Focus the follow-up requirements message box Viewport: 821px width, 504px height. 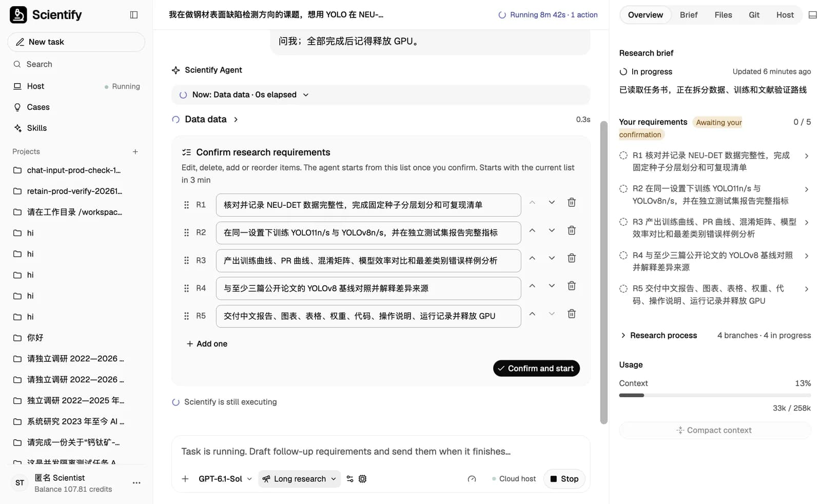(x=381, y=452)
